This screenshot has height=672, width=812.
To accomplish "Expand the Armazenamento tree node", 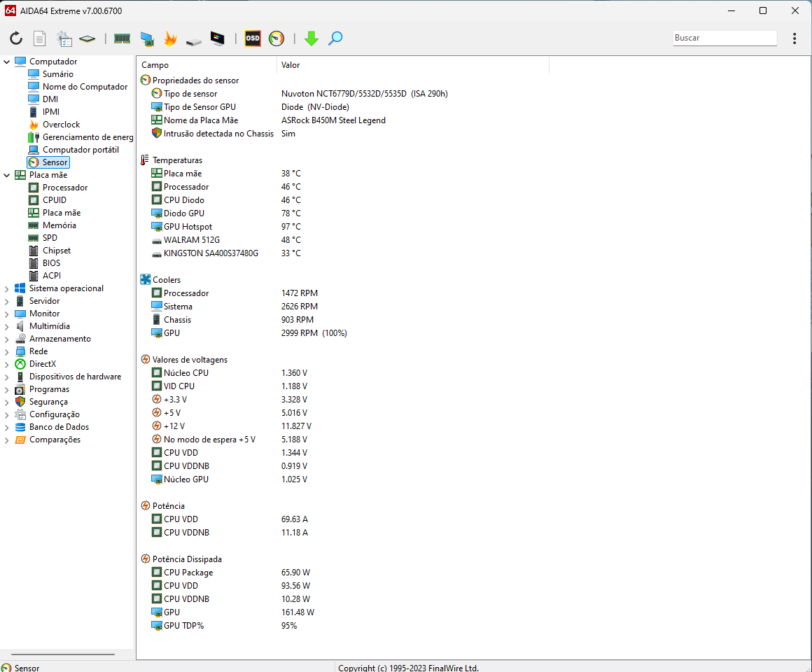I will (x=7, y=339).
